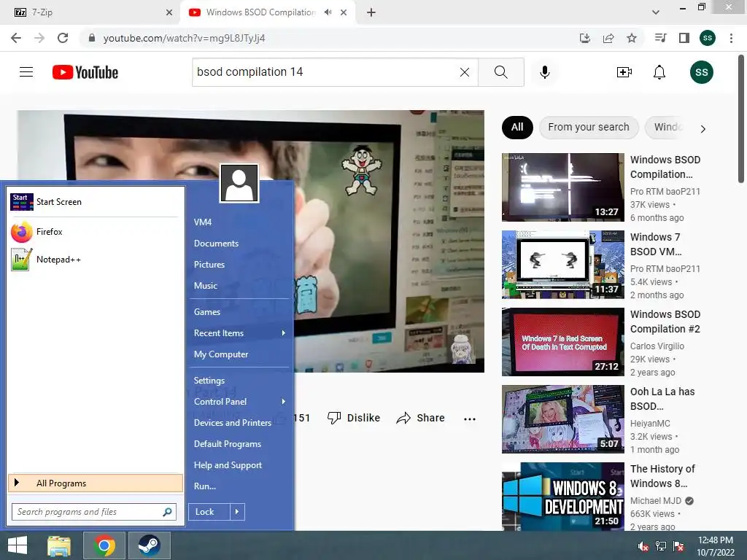The height and width of the screenshot is (560, 747).
Task: Mute the tab via speaker icon
Action: [x=328, y=12]
